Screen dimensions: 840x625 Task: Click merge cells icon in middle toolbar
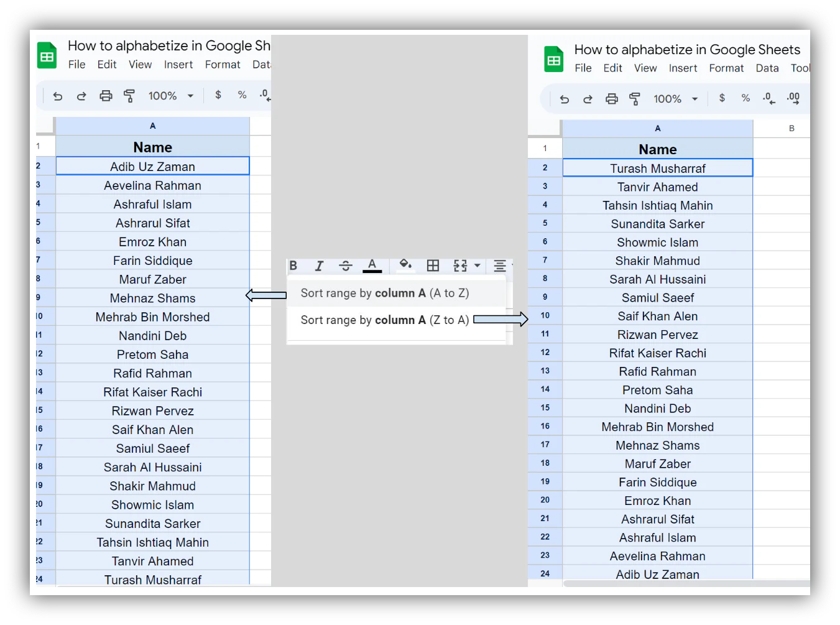460,266
